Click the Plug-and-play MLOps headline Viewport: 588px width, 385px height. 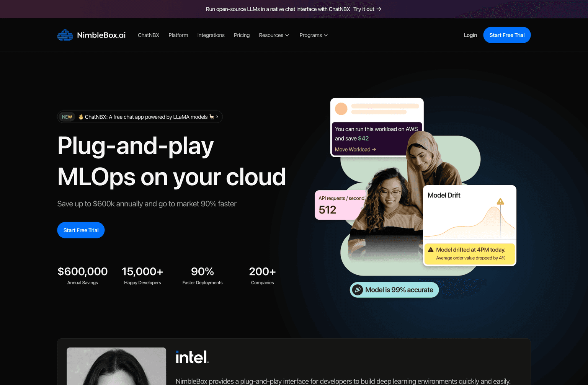171,162
